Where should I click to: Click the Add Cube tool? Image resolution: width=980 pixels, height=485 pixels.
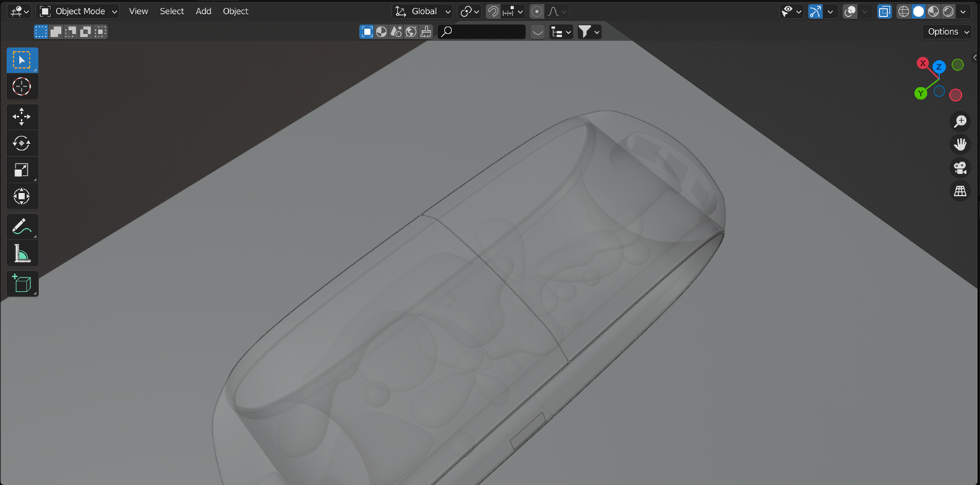tap(22, 283)
